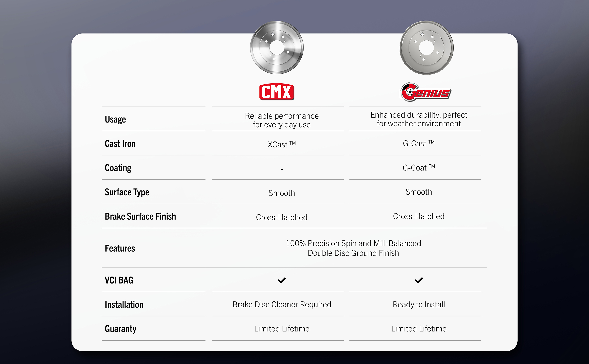The image size is (589, 364).
Task: Click the Installation row label
Action: 124,305
